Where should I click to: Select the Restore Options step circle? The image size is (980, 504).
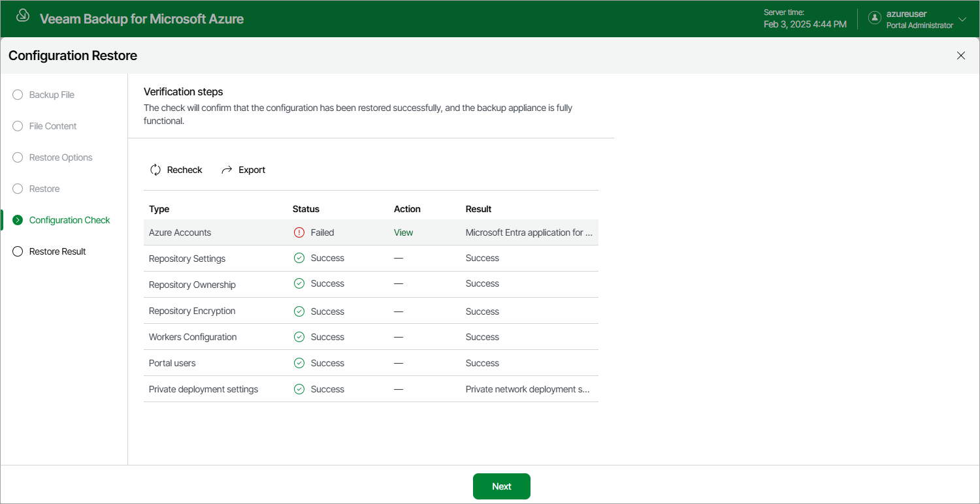pos(18,157)
